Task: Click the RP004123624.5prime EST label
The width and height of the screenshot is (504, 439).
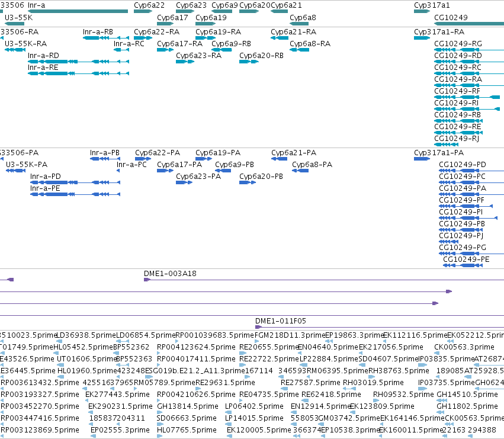Action: 196,347
